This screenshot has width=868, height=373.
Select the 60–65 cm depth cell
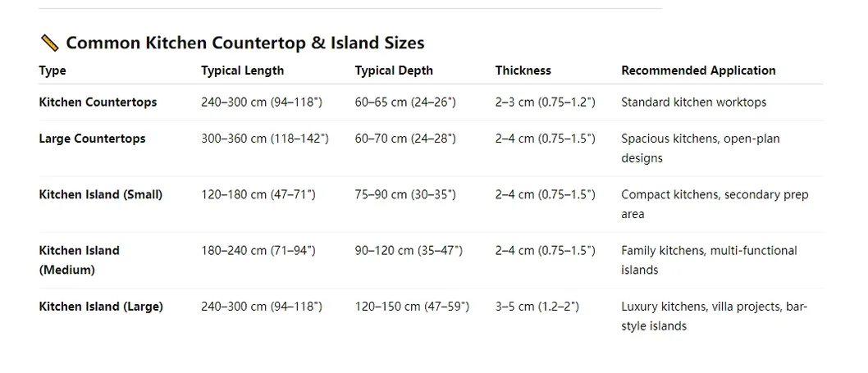[x=405, y=102]
